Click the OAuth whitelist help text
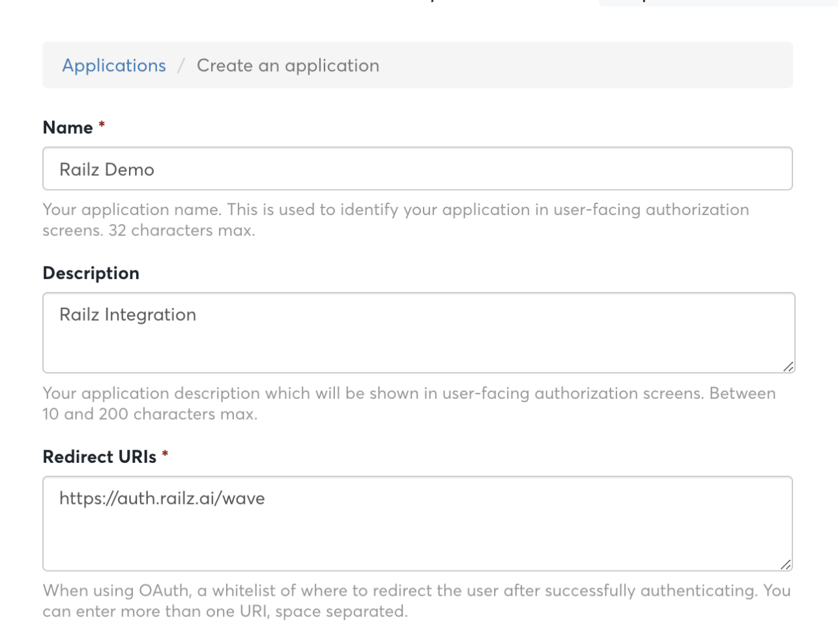Viewport: 838px width, 644px height. coord(417,601)
